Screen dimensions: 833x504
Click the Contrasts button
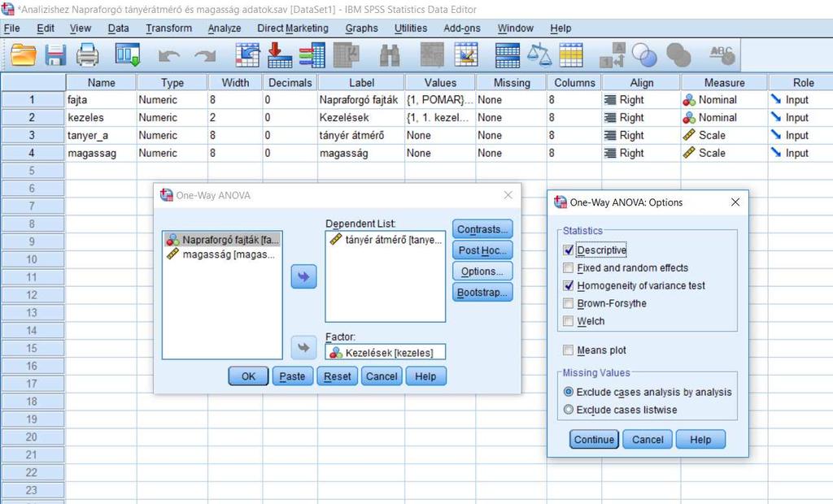482,229
